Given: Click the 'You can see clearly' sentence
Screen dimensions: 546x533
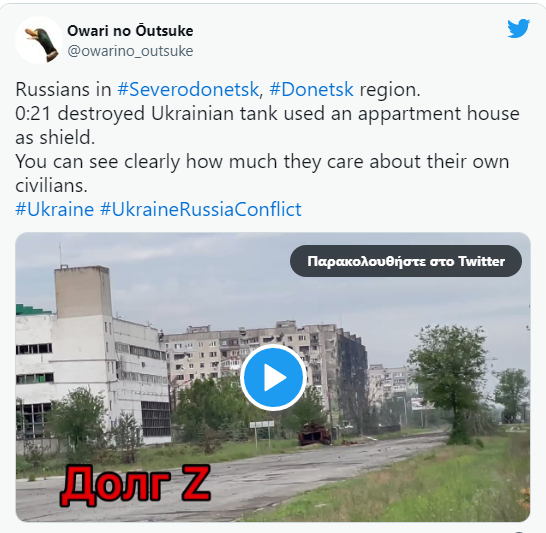Looking at the screenshot, I should click(262, 162).
